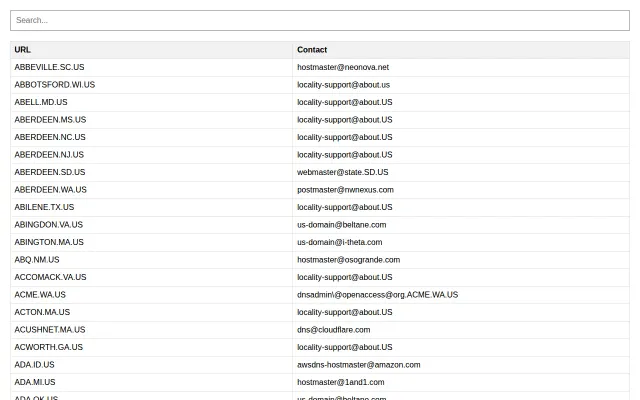Select the ABBEVILLE.SC.US cell
640x400 pixels.
coord(151,67)
